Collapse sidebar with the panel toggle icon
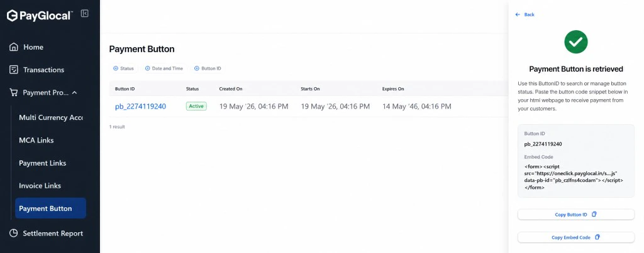 [85, 14]
